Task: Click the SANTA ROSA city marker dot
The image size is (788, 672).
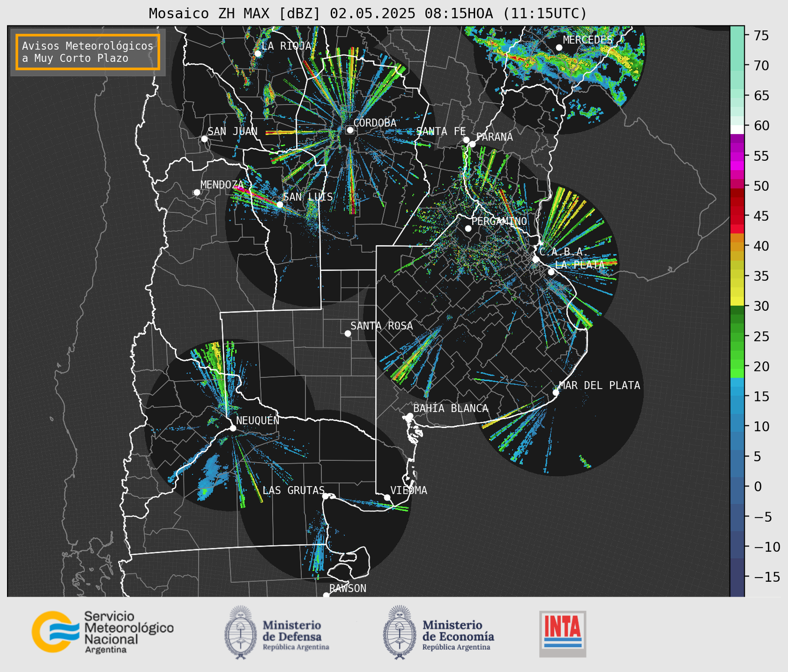Action: (x=348, y=333)
